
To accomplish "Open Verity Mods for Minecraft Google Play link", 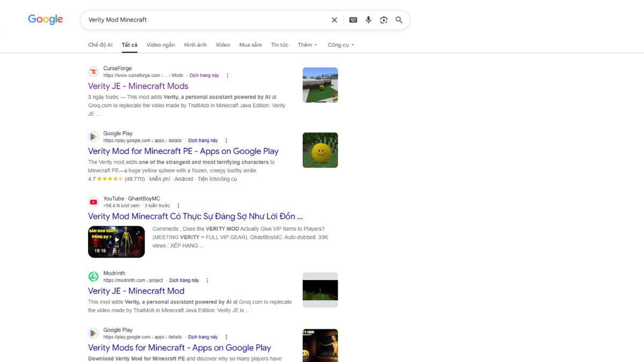I will (179, 348).
